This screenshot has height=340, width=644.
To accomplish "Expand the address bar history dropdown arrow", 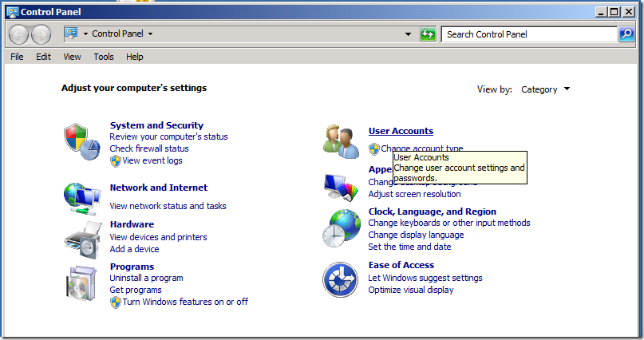I will pos(408,34).
